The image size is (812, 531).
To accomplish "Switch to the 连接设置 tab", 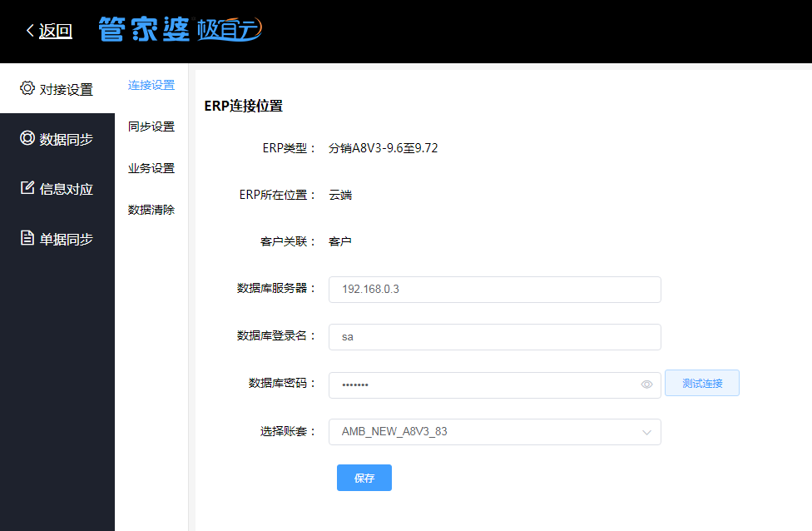I will click(x=151, y=85).
